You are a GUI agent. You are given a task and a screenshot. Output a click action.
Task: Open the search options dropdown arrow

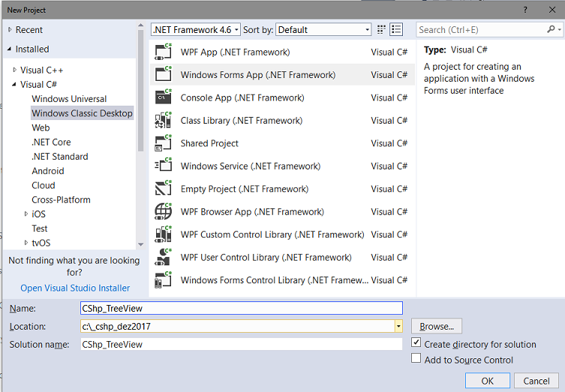pyautogui.click(x=560, y=29)
